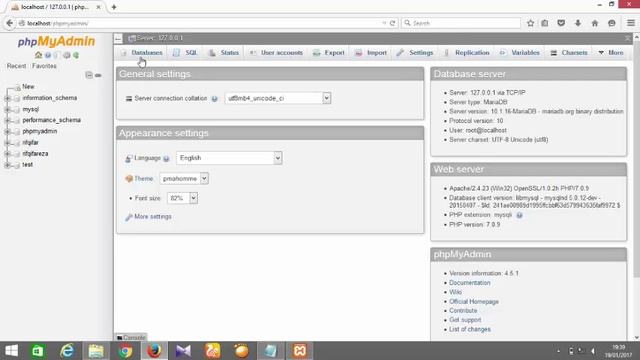
Task: Open the Console bar at bottom
Action: point(131,338)
